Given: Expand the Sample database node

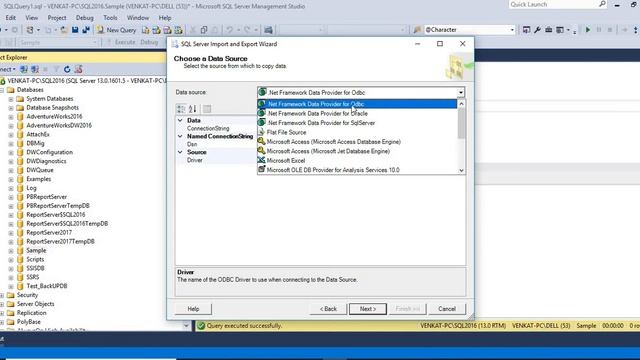Looking at the screenshot, I should click(x=11, y=251).
